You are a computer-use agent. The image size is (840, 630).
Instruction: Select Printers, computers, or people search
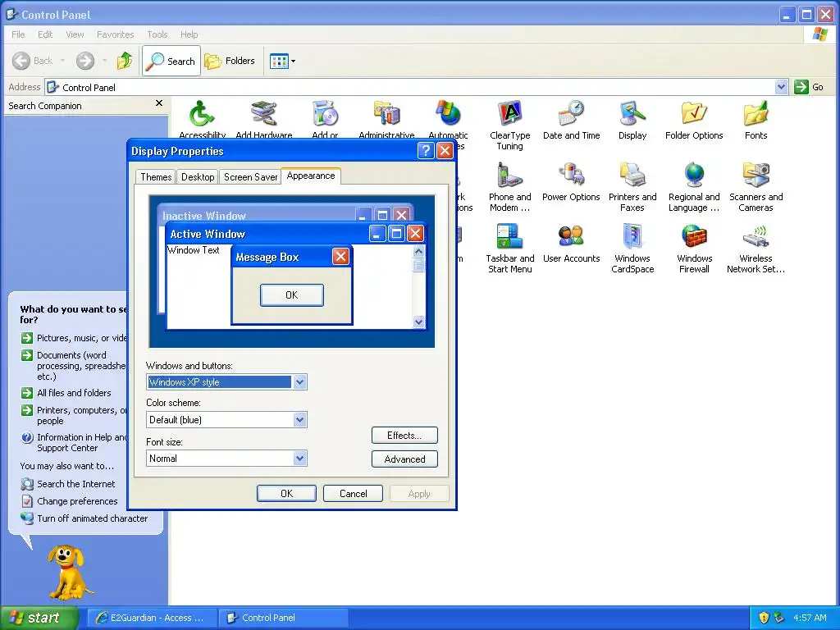click(x=74, y=415)
